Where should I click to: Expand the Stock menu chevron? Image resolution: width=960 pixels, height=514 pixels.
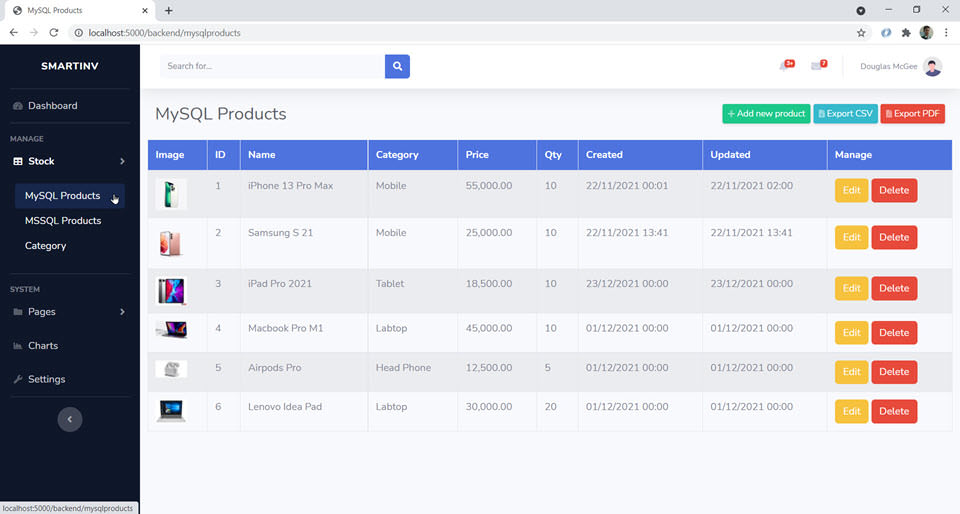tap(122, 162)
